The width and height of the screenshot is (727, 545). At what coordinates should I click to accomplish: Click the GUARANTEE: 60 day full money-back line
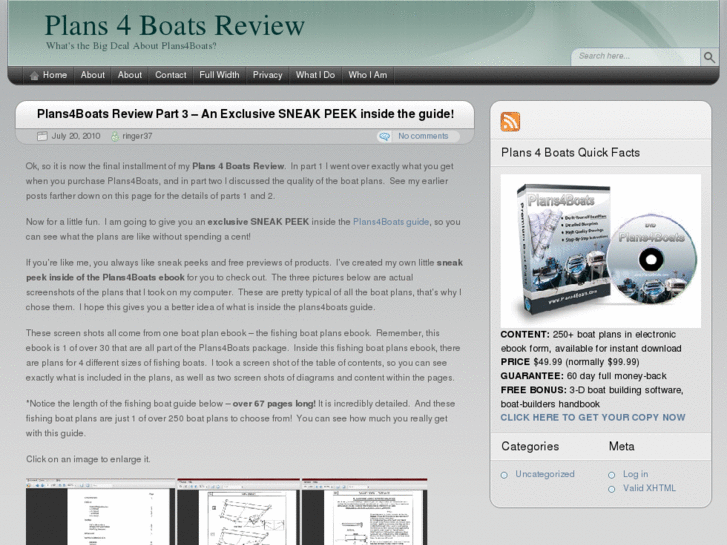(583, 376)
